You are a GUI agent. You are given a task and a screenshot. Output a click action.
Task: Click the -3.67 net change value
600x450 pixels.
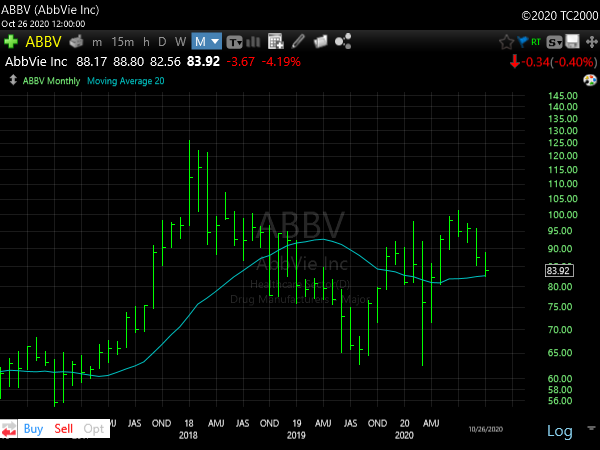click(x=240, y=62)
